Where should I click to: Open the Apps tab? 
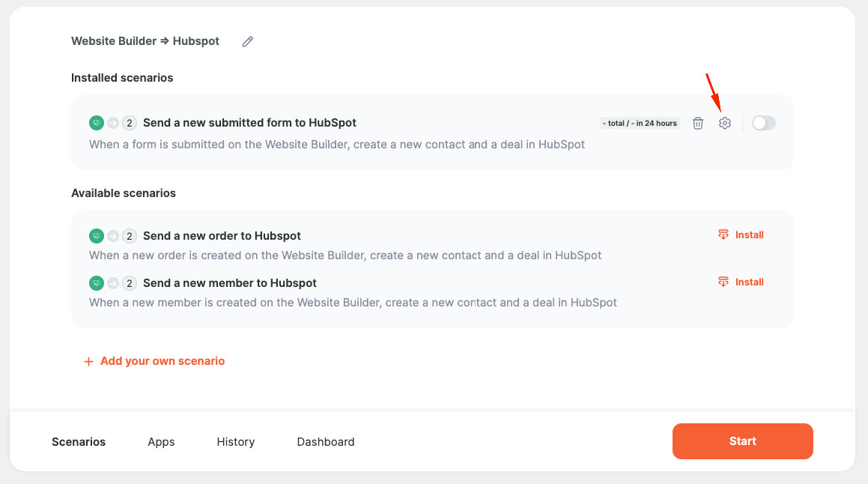161,442
